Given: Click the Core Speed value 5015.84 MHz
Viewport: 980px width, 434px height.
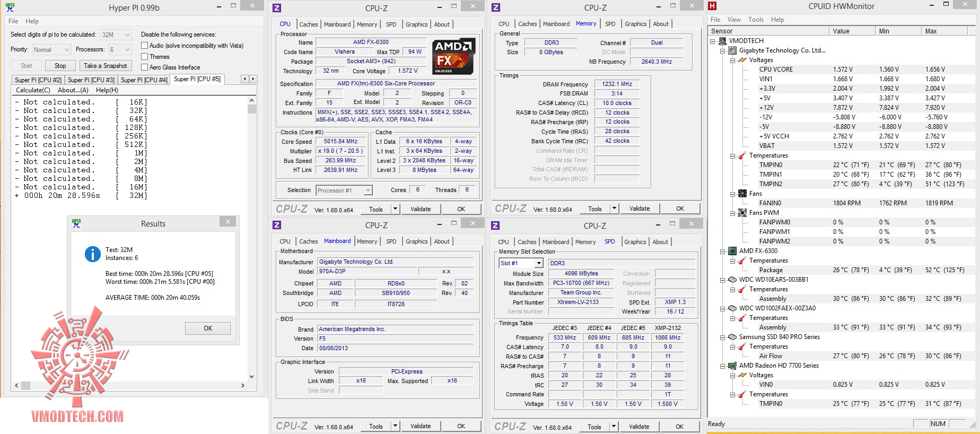Looking at the screenshot, I should tap(340, 142).
